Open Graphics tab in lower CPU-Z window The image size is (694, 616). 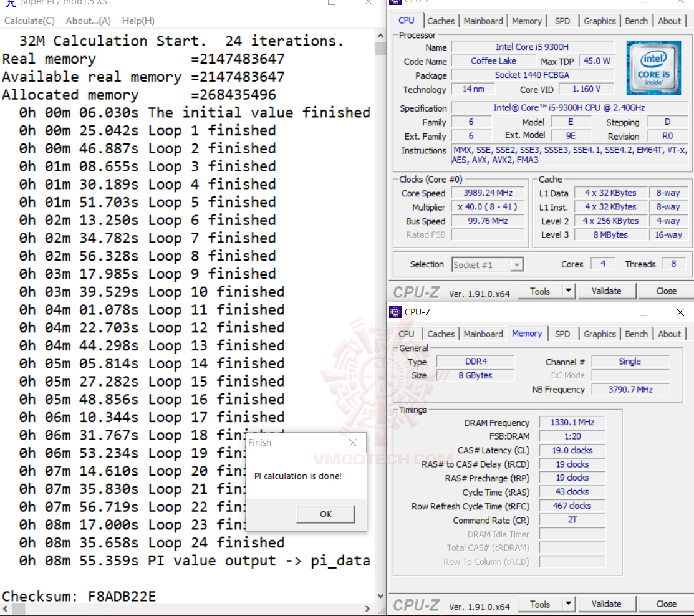599,334
